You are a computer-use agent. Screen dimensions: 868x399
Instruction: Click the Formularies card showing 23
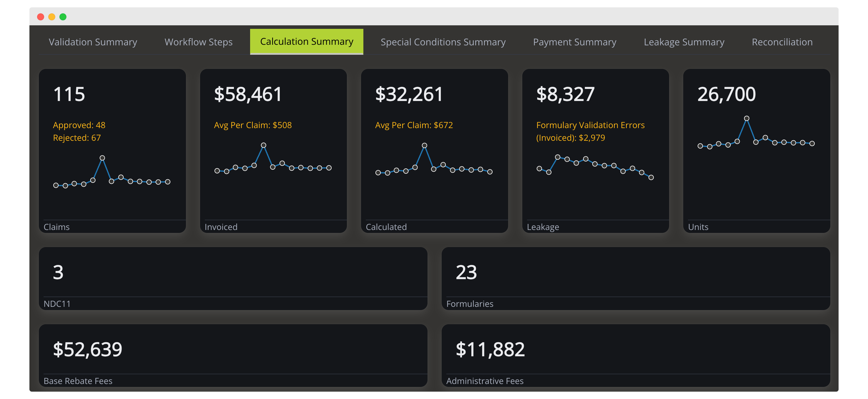(636, 278)
